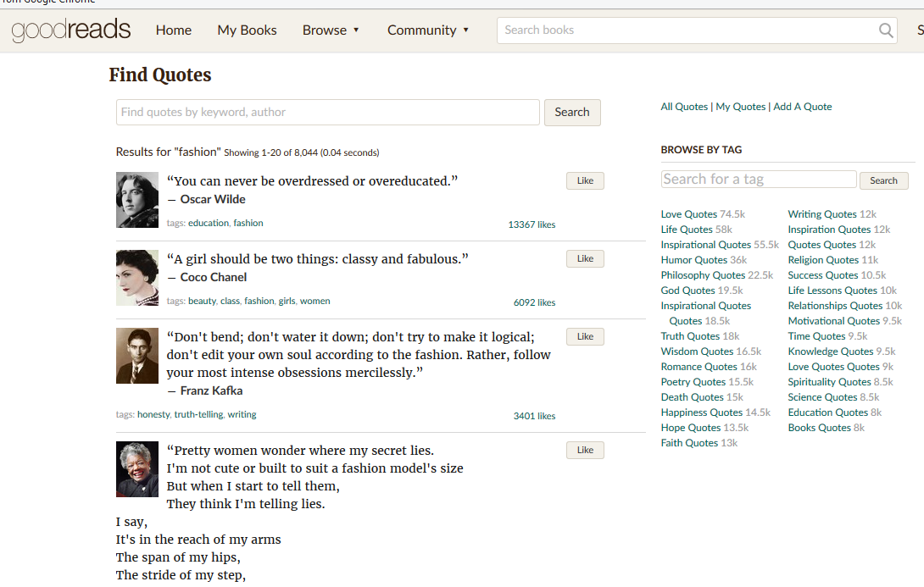Click the Goodreads logo
This screenshot has width=924, height=587.
pos(70,30)
